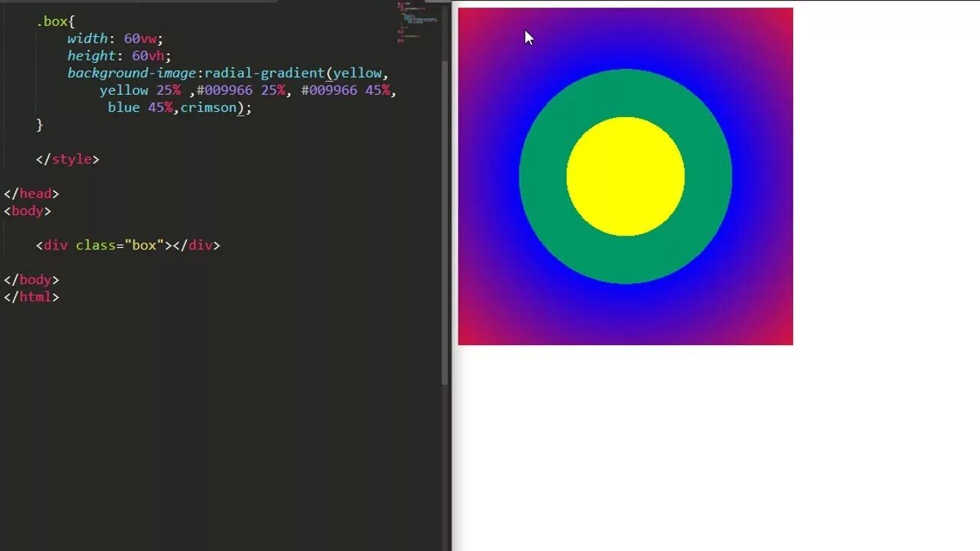The height and width of the screenshot is (551, 980).
Task: Click the closing '</body>' tag
Action: pos(31,279)
